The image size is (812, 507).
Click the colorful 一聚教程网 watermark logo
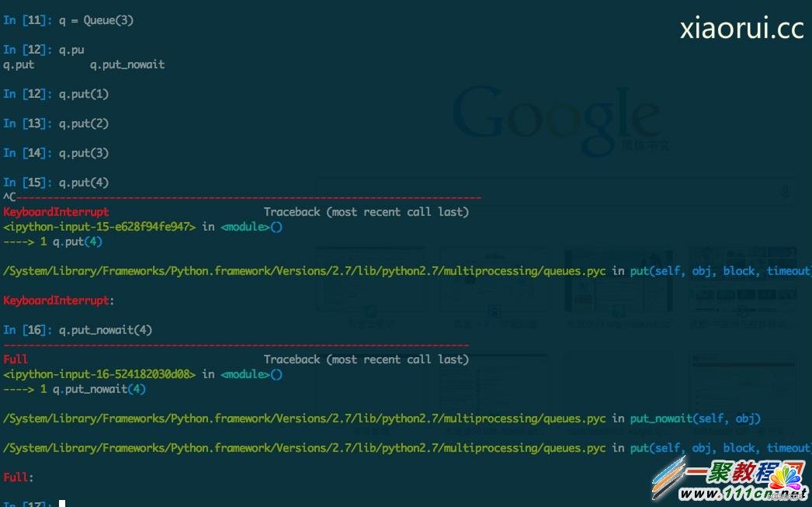coord(744,474)
